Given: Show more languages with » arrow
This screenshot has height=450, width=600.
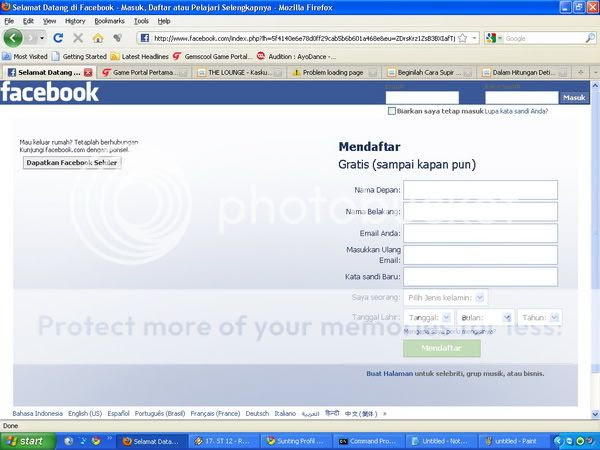Looking at the screenshot, I should pos(385,414).
